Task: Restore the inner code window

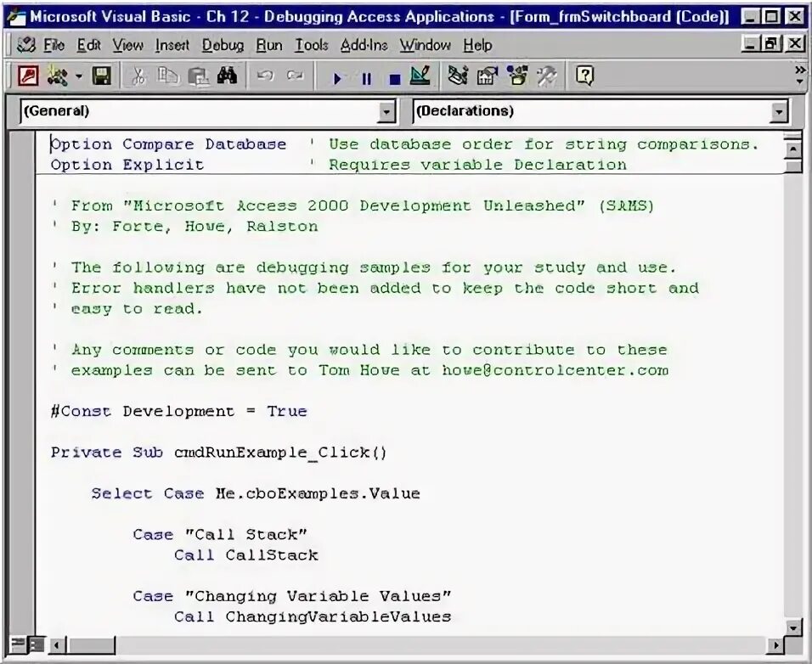Action: pos(770,43)
